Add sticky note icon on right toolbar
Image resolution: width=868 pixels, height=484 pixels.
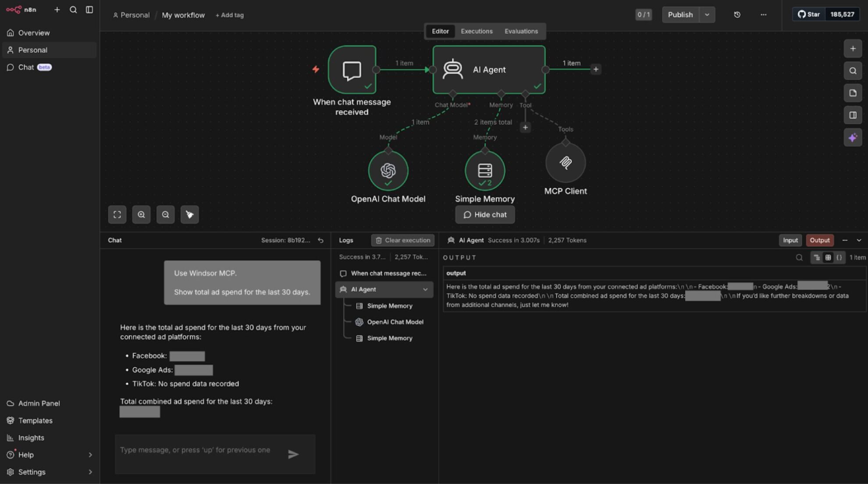tap(853, 93)
